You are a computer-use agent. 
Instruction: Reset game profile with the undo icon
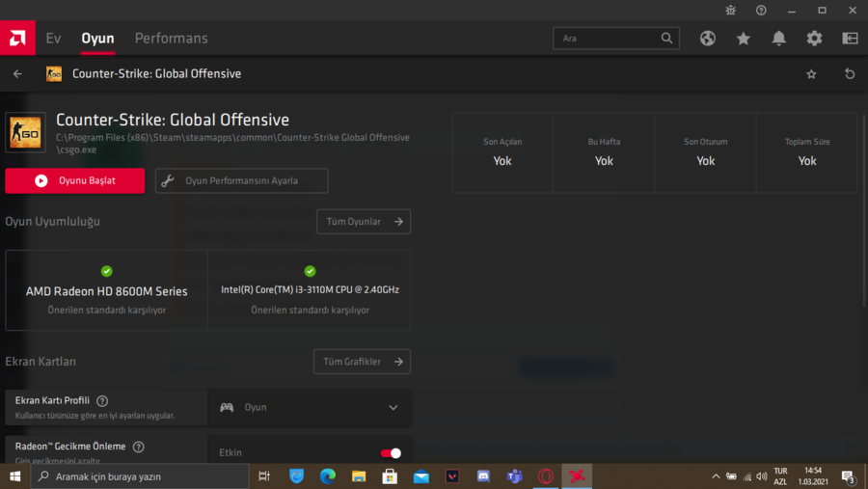[850, 74]
